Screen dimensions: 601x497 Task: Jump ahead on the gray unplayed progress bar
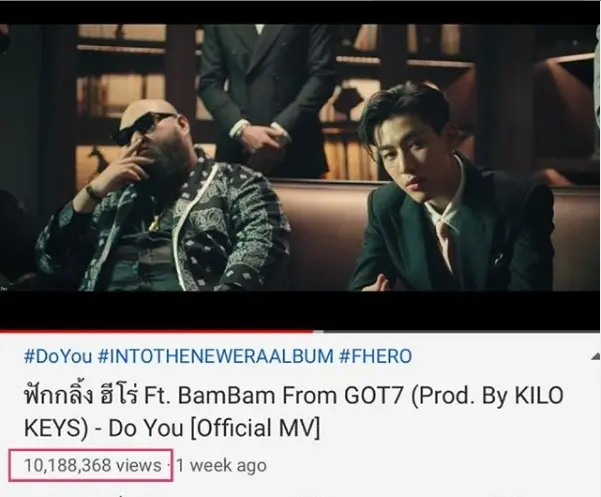457,331
